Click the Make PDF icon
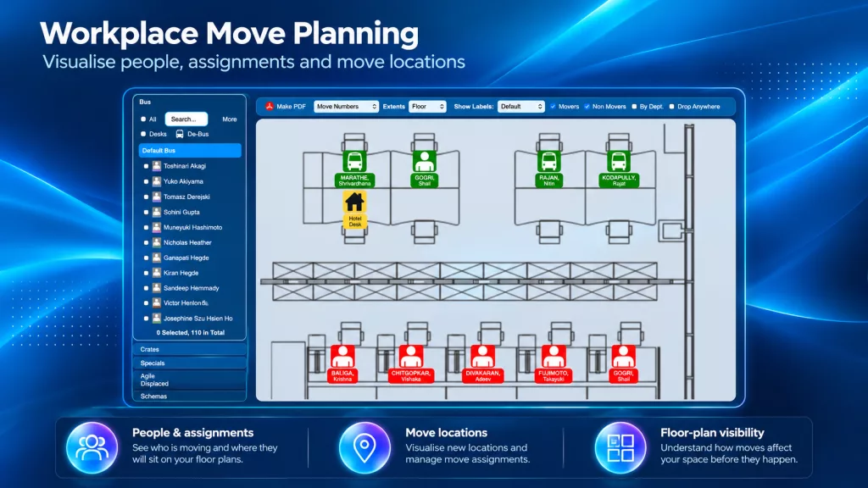 (x=270, y=106)
